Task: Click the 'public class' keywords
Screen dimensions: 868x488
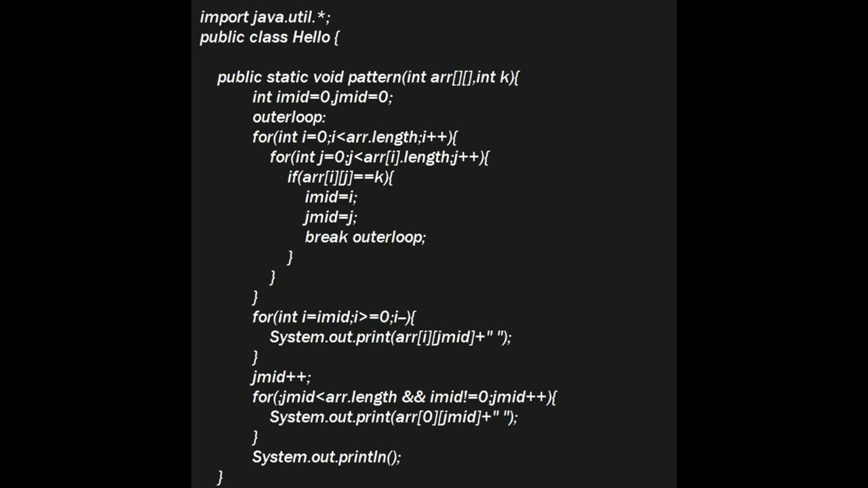Action: tap(243, 37)
